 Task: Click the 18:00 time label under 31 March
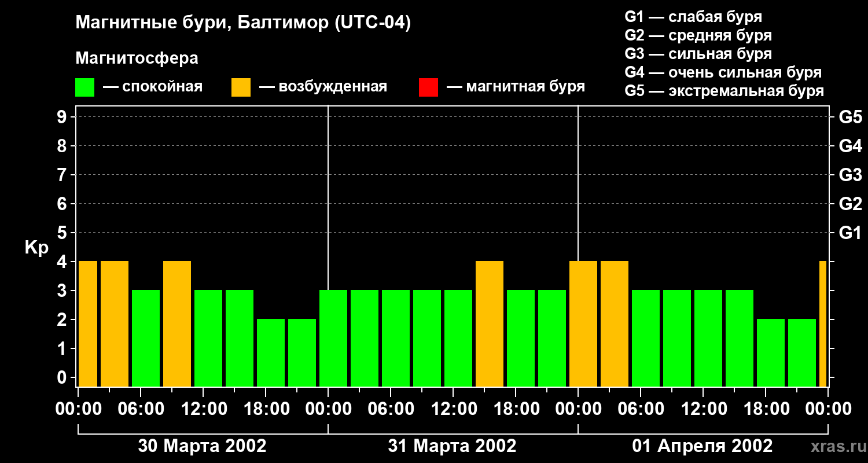coord(516,409)
